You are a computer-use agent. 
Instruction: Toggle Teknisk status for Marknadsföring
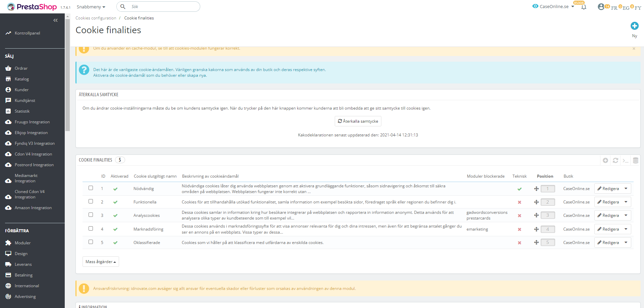pyautogui.click(x=520, y=230)
